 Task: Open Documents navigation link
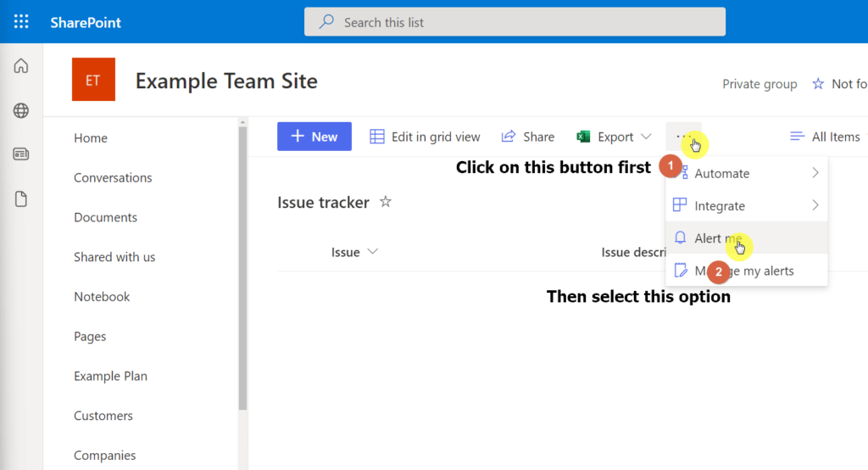click(x=106, y=217)
